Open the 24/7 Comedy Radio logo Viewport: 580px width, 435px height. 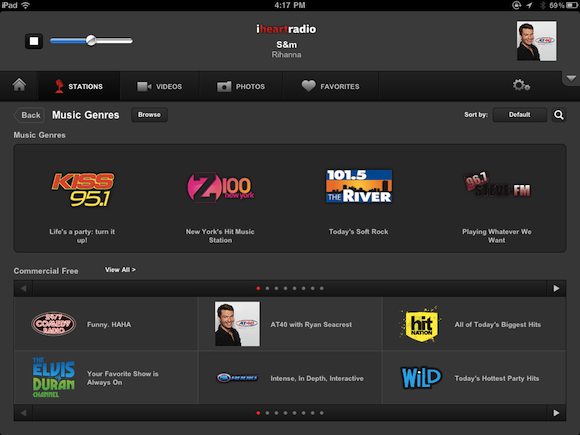click(54, 324)
